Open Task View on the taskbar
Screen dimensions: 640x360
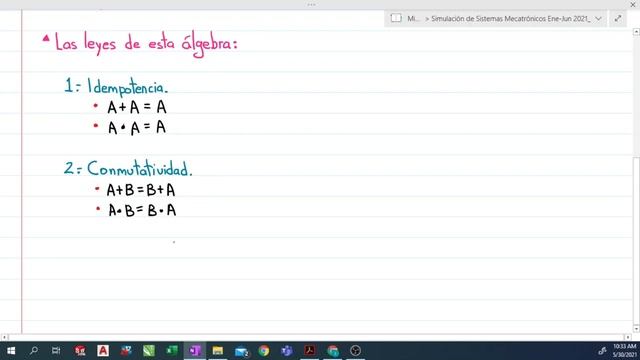[x=56, y=351]
